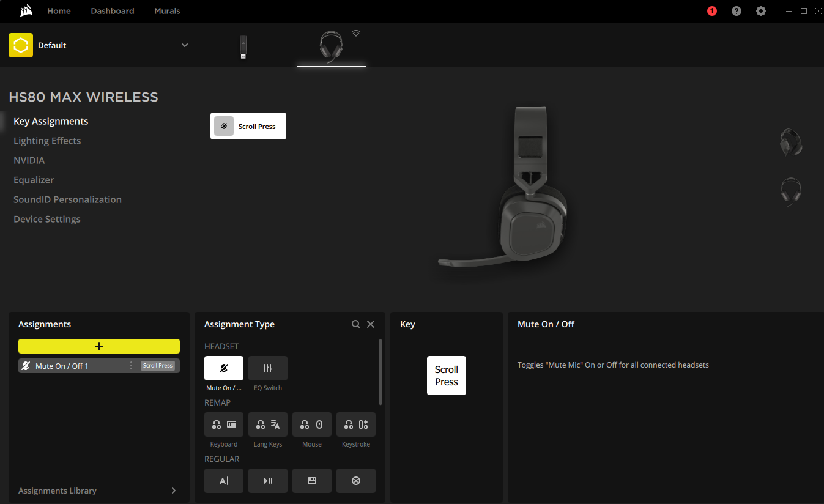Expand the Default profile dropdown
The width and height of the screenshot is (824, 504).
[x=185, y=45]
